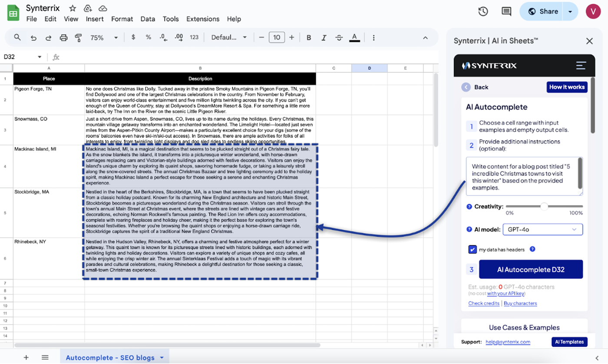The height and width of the screenshot is (364, 608).
Task: Star the Synterrix document
Action: point(73,8)
